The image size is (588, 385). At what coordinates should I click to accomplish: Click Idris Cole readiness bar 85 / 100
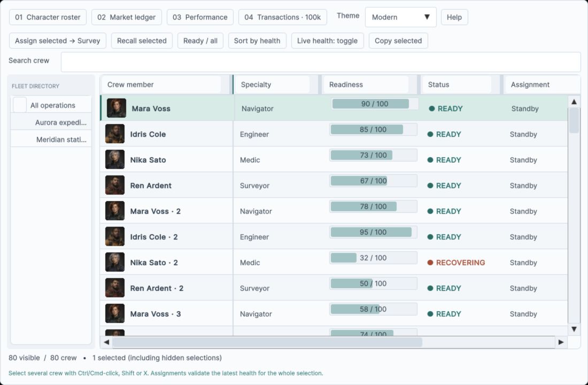373,129
